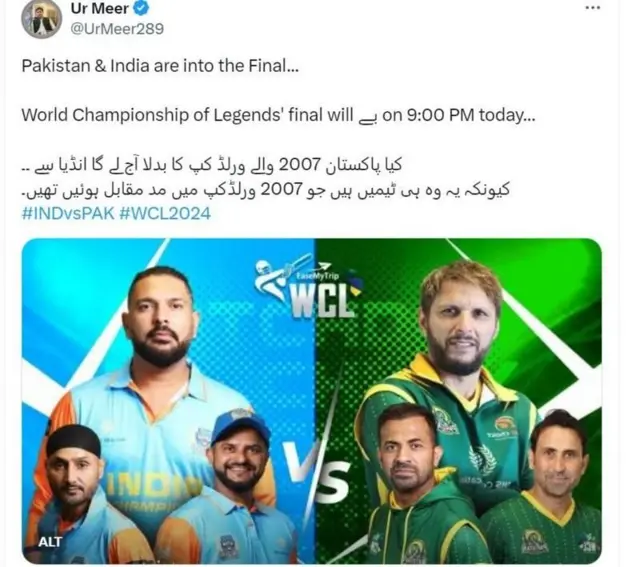Click the cricket batsman silhouette in WCL logo
Image resolution: width=640 pixels, height=567 pixels.
click(x=280, y=278)
